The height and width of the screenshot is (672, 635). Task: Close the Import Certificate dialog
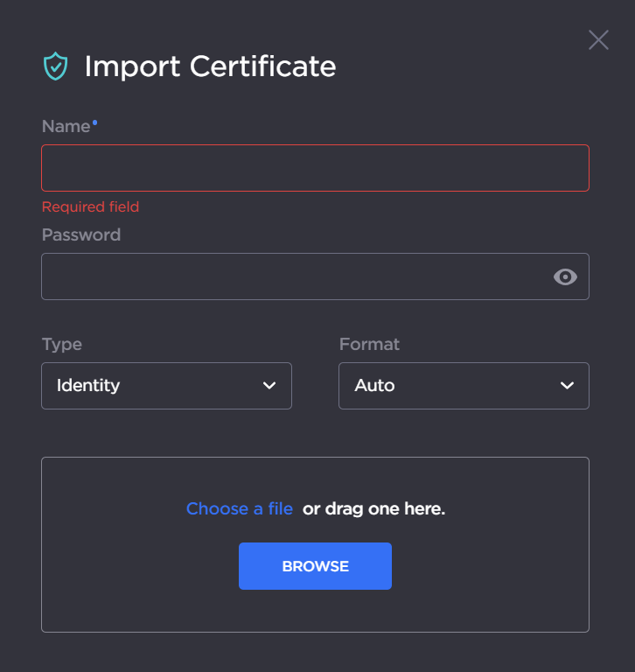coord(598,39)
